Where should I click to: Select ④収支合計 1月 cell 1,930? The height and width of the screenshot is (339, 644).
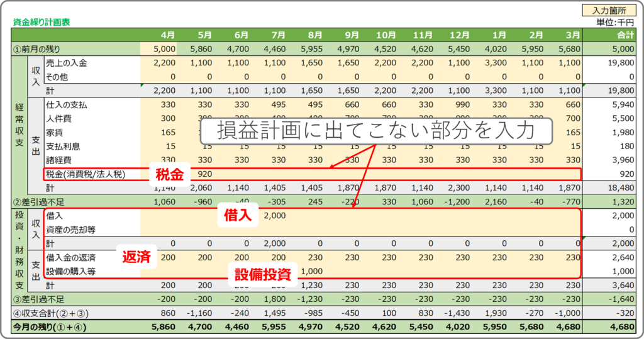coord(496,313)
